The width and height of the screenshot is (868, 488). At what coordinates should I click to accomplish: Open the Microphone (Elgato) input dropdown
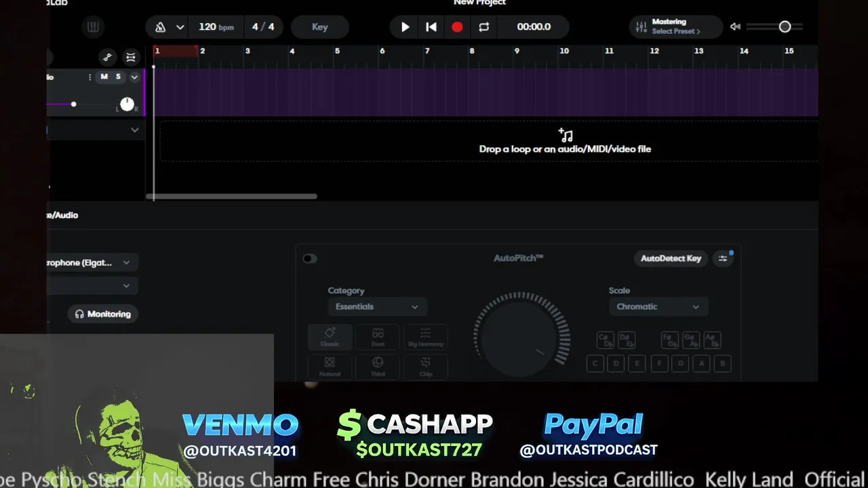click(x=92, y=262)
